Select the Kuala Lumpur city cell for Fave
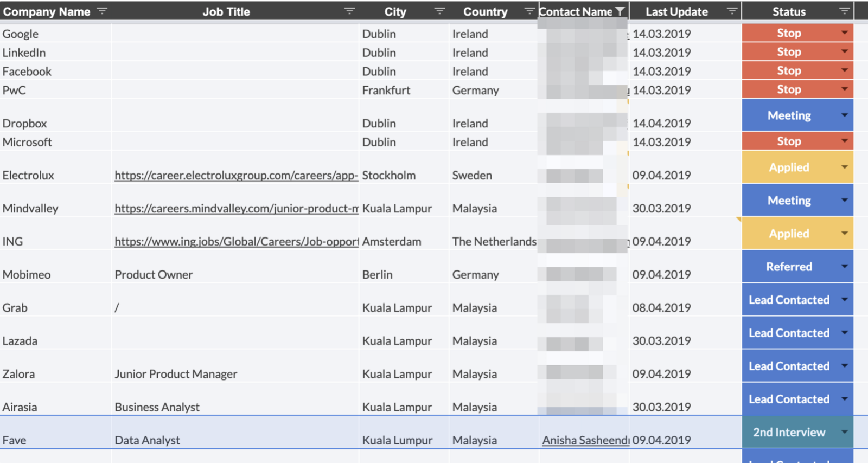 (x=404, y=433)
